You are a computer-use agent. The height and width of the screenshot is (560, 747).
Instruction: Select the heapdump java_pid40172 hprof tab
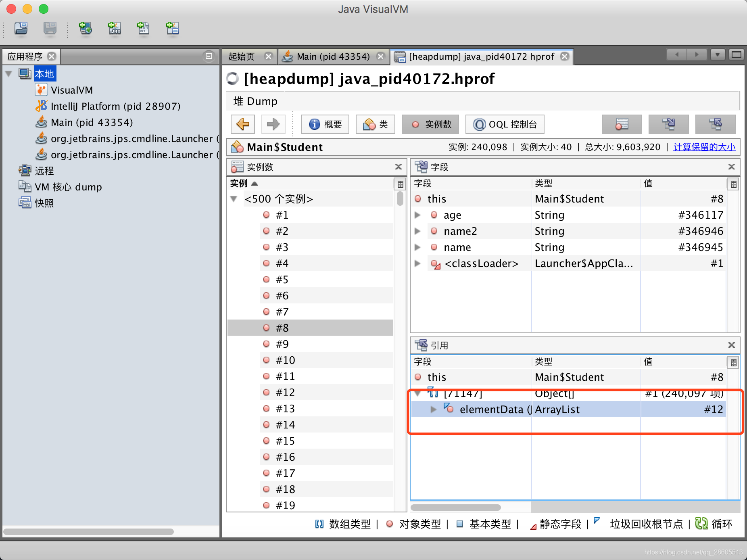[x=482, y=56]
